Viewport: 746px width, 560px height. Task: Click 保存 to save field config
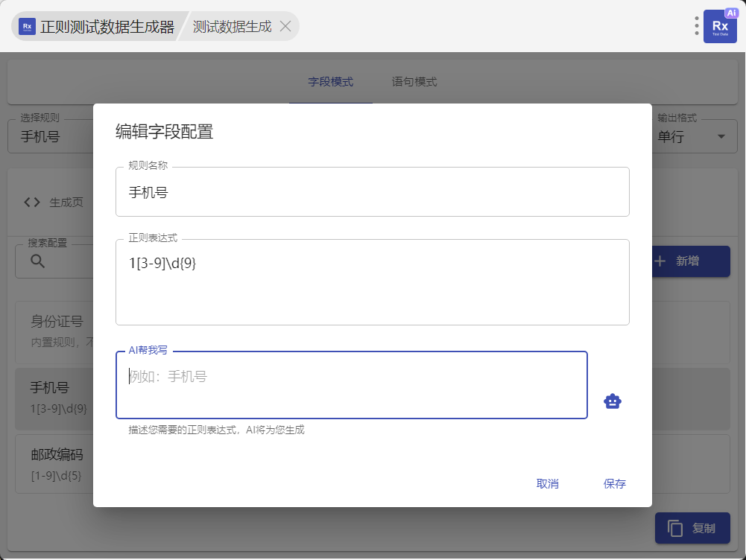pyautogui.click(x=614, y=484)
